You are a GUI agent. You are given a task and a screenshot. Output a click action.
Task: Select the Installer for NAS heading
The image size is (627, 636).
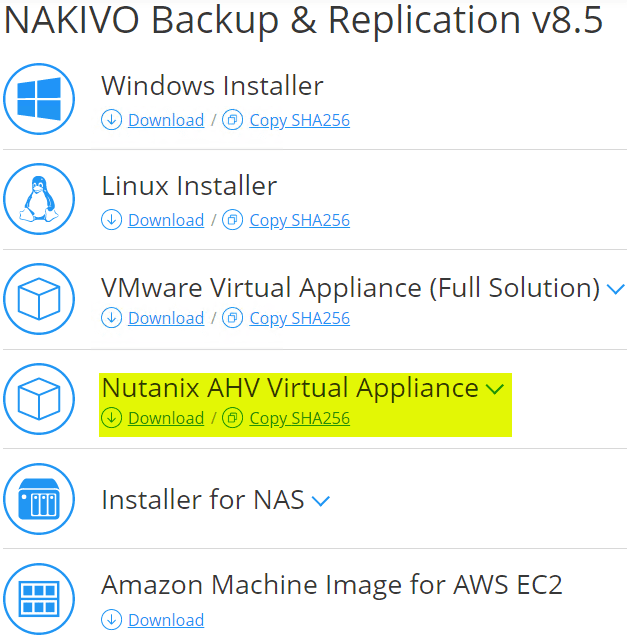tap(203, 499)
